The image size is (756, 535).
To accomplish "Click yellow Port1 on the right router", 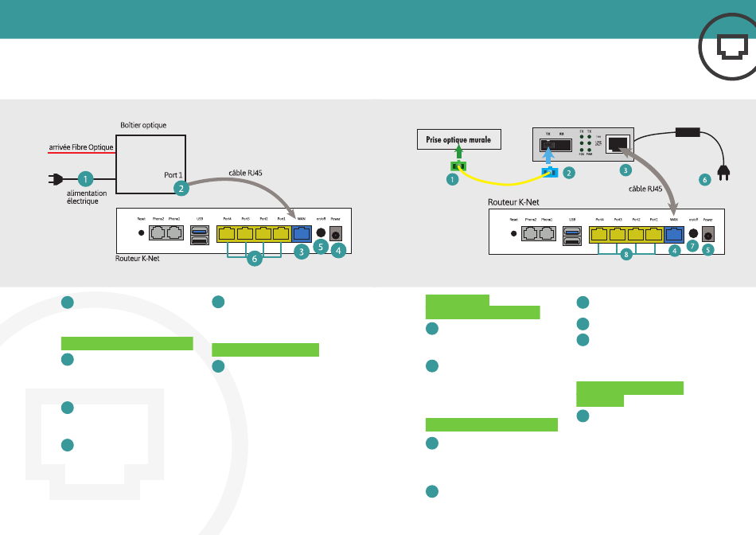I will pyautogui.click(x=654, y=235).
